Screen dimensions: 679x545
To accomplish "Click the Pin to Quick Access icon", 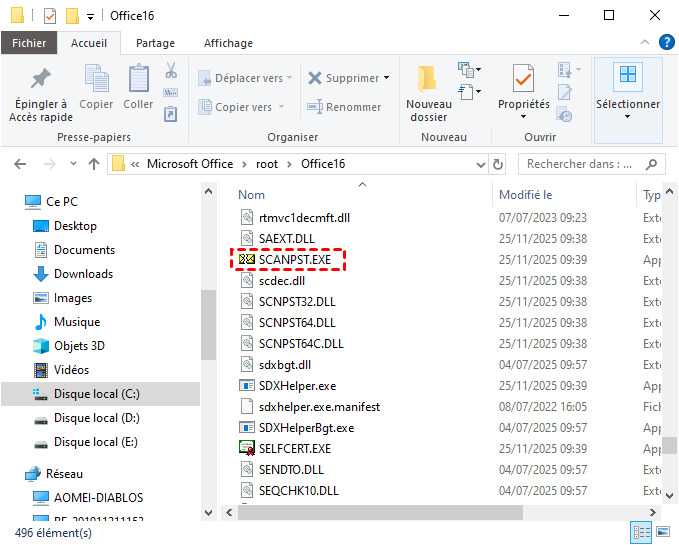I will 41,78.
